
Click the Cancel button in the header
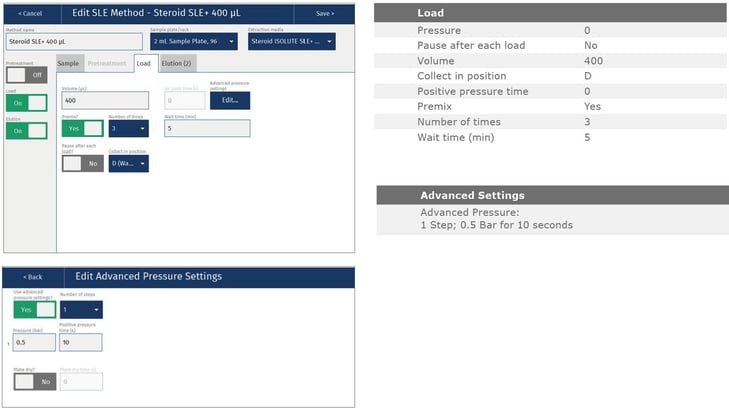pos(31,14)
